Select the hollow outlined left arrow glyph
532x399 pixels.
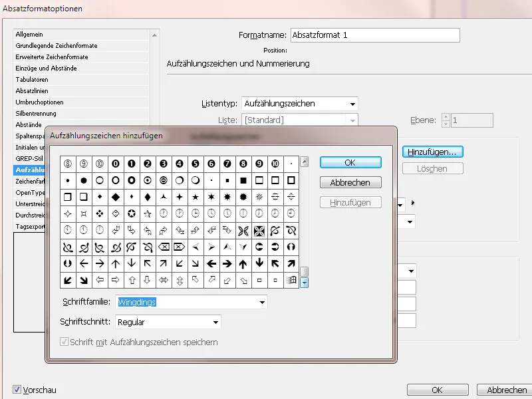point(100,280)
